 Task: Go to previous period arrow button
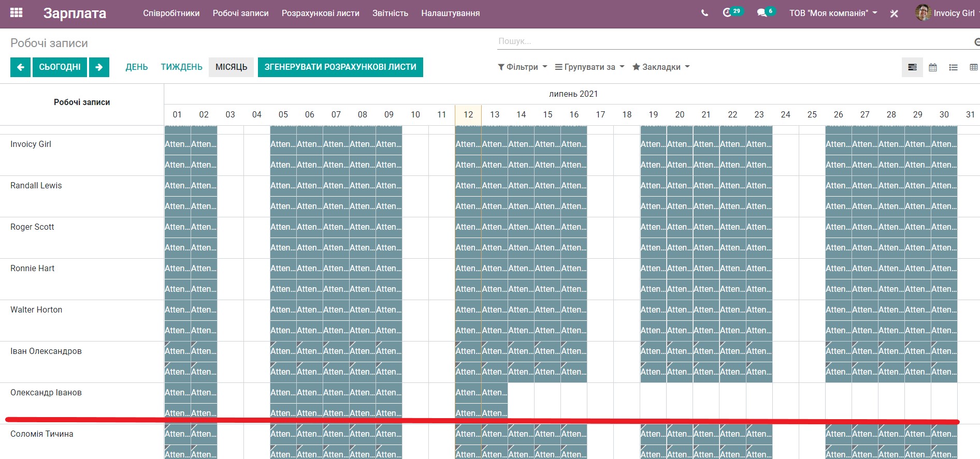21,67
